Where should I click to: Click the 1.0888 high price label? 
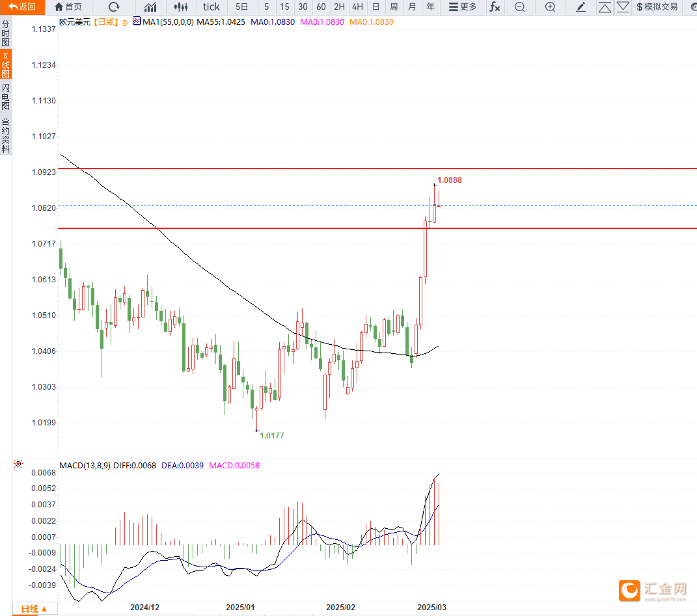click(x=450, y=180)
